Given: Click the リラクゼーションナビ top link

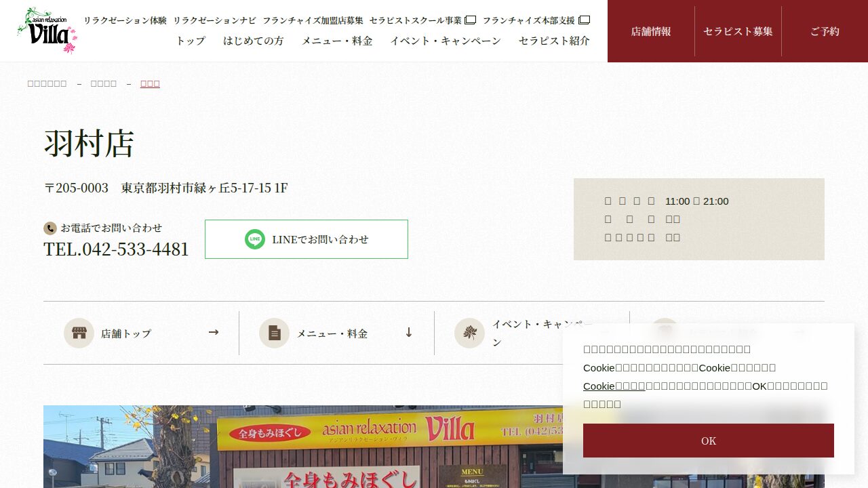Looking at the screenshot, I should tap(214, 20).
